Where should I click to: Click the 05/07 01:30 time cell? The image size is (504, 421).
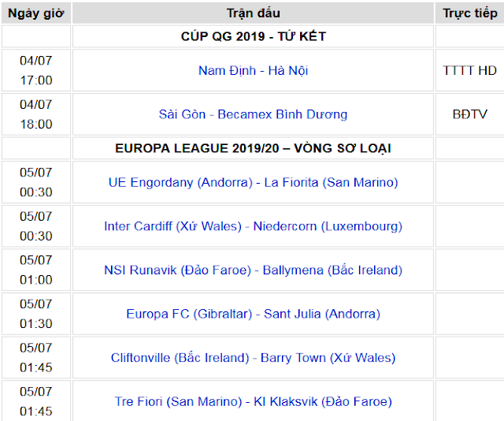pos(36,314)
